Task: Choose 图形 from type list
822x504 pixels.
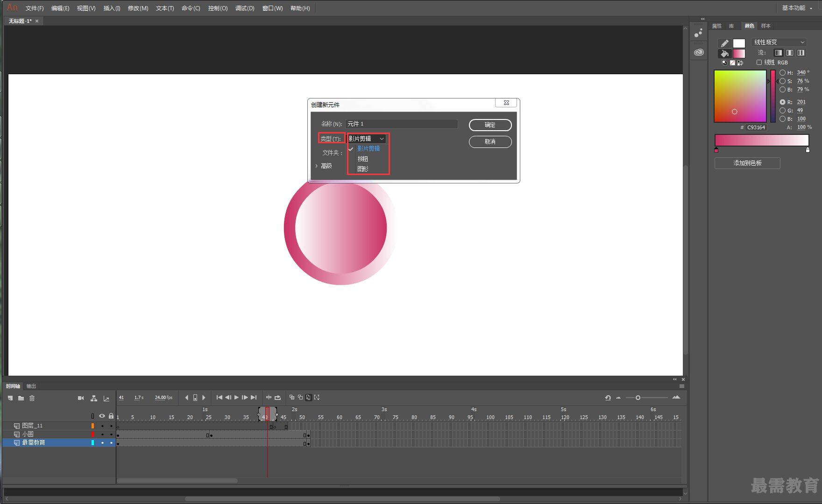Action: point(363,169)
